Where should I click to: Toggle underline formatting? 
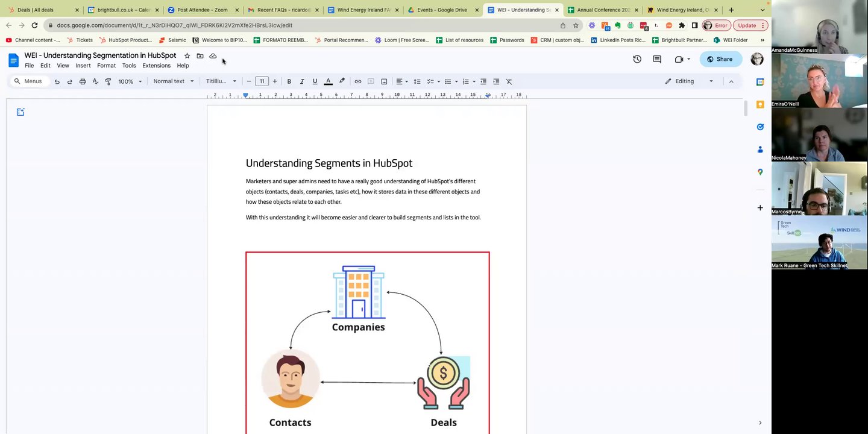(315, 81)
